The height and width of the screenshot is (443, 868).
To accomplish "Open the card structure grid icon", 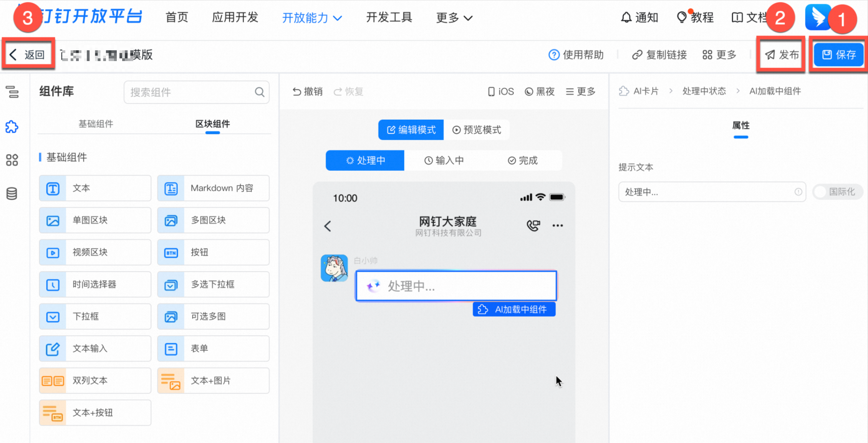I will pyautogui.click(x=12, y=160).
